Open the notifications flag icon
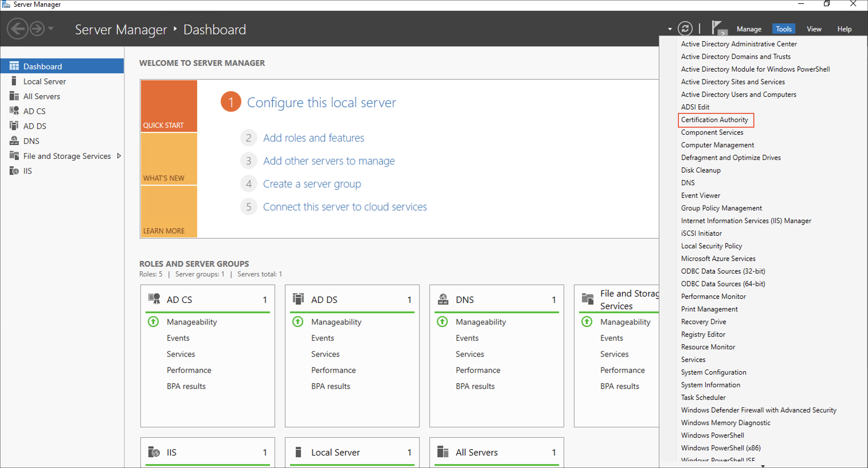868x468 pixels. [x=716, y=28]
